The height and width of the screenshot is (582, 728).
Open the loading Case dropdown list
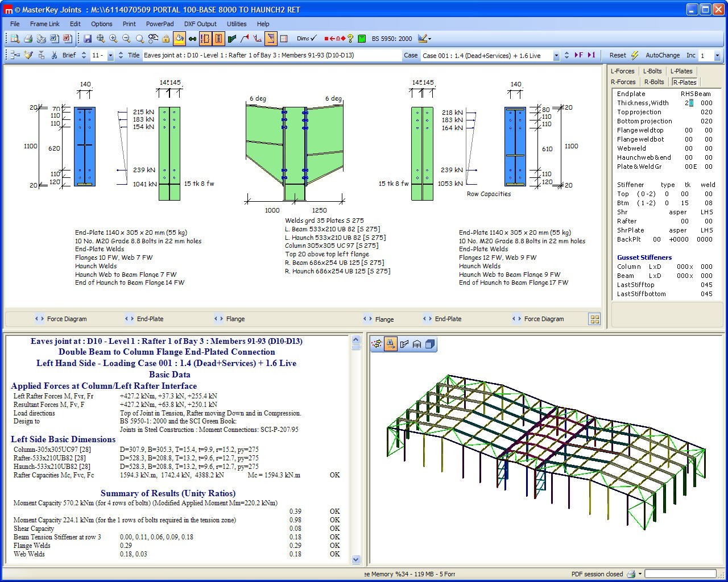click(556, 56)
